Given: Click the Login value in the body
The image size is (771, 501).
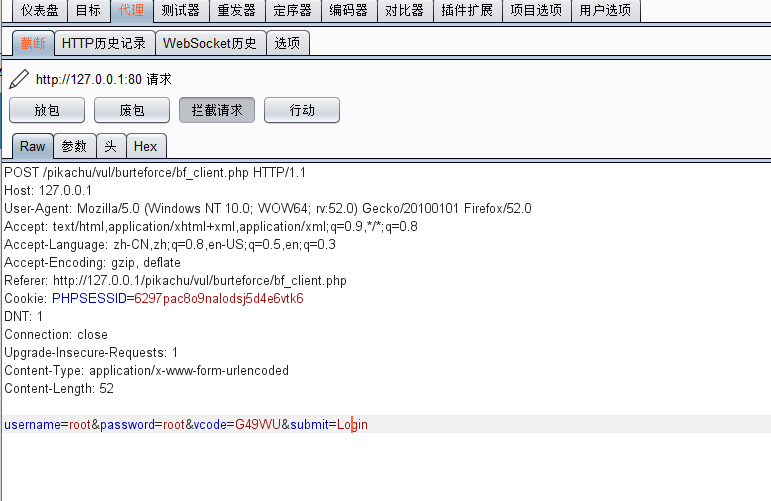Looking at the screenshot, I should 352,424.
